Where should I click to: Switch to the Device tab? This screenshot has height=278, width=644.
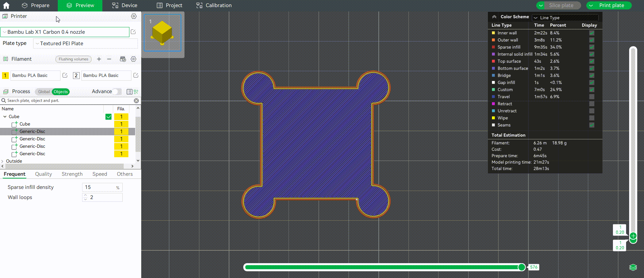tap(125, 5)
